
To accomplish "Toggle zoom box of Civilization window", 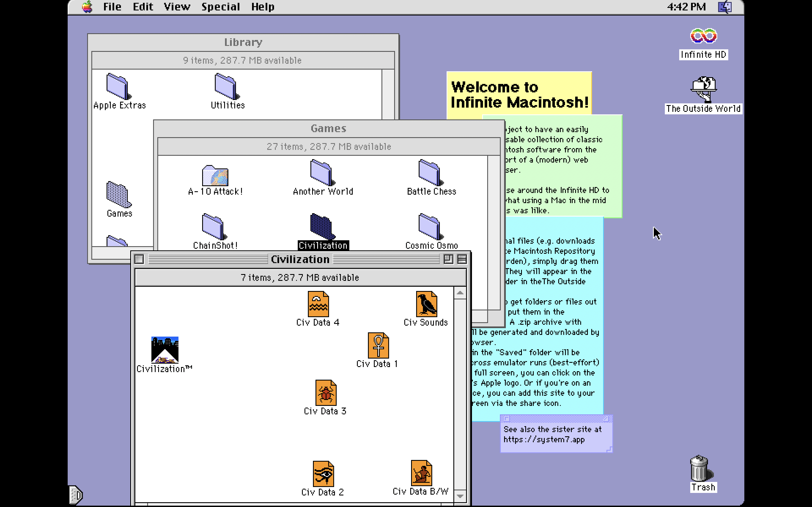I will click(x=448, y=259).
